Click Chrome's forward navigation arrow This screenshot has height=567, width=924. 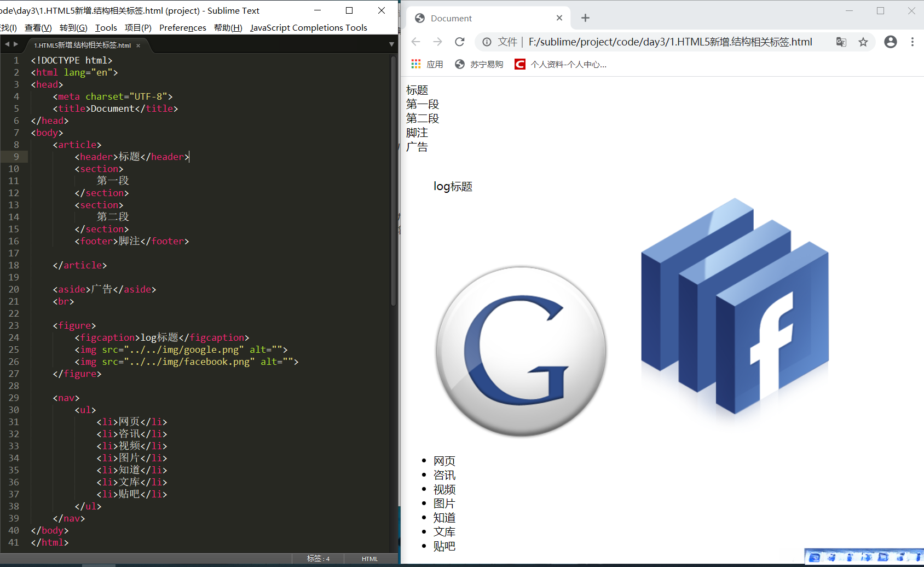pyautogui.click(x=437, y=42)
